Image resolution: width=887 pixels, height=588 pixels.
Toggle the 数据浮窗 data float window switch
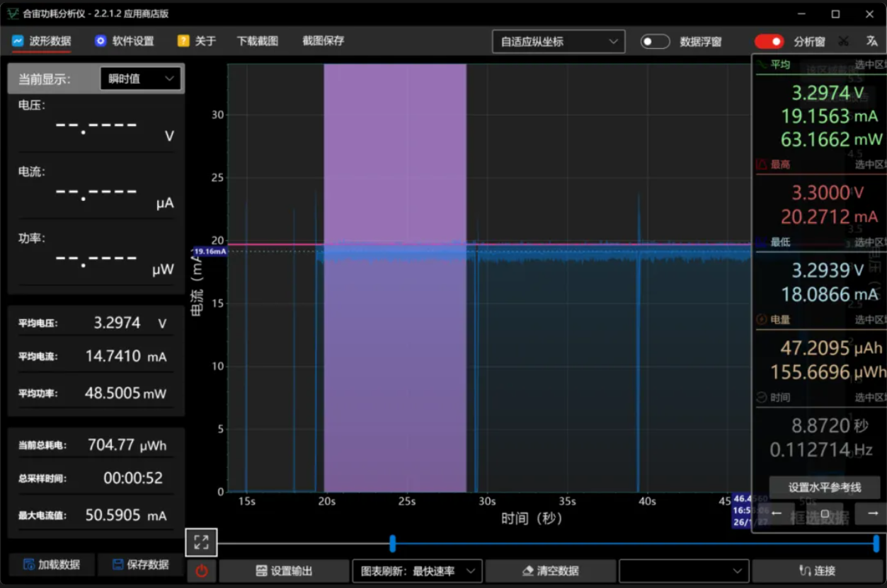point(655,42)
